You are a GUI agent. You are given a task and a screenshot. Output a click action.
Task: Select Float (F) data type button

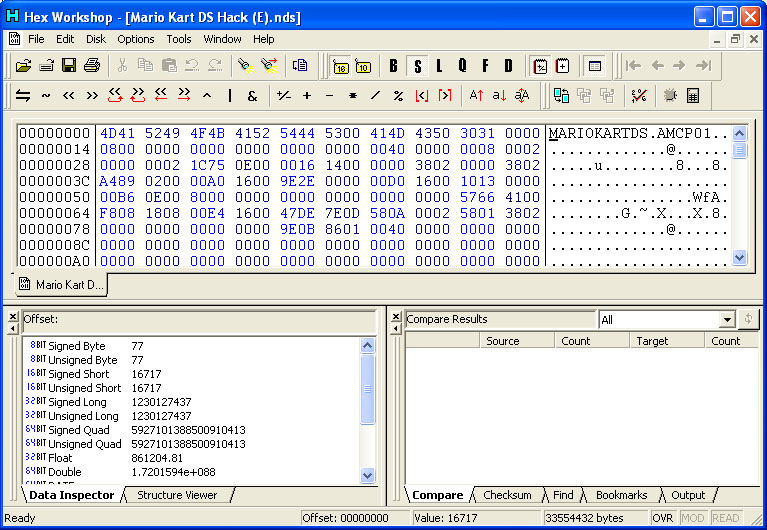(485, 66)
